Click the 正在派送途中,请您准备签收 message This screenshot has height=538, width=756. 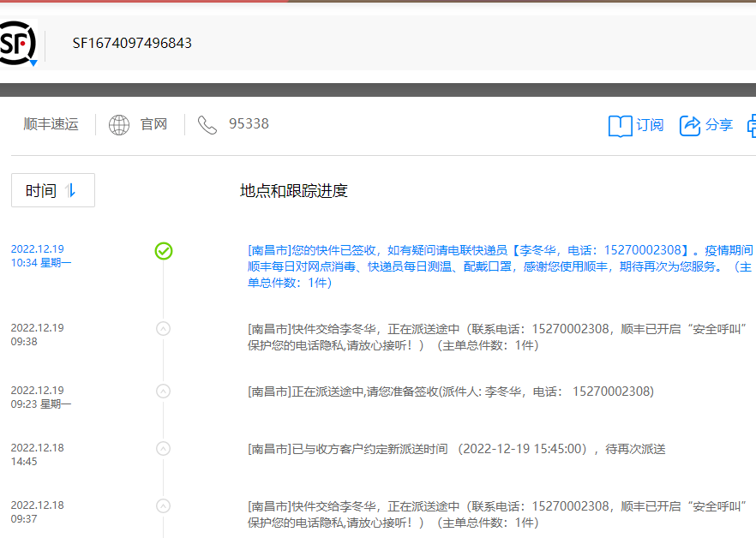click(451, 392)
